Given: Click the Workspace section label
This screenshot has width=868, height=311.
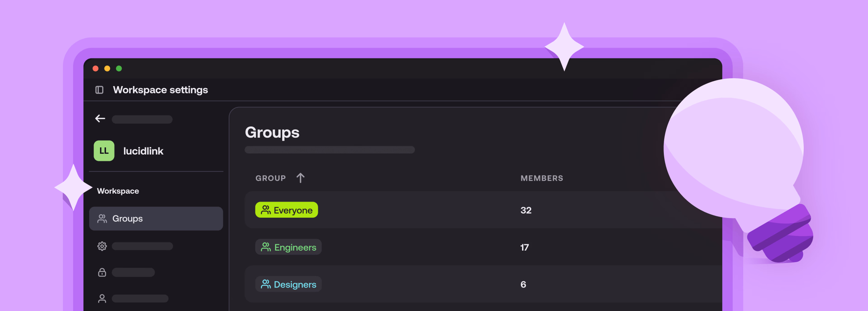Looking at the screenshot, I should pyautogui.click(x=118, y=191).
